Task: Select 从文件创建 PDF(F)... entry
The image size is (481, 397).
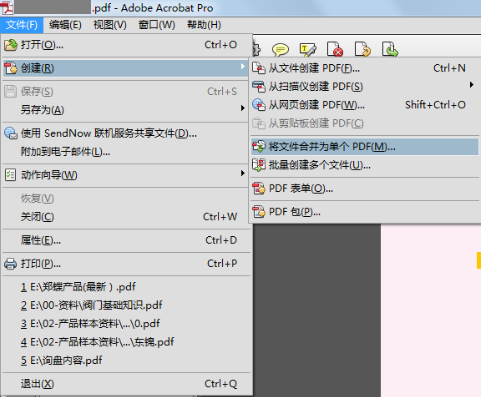Action: pyautogui.click(x=365, y=68)
